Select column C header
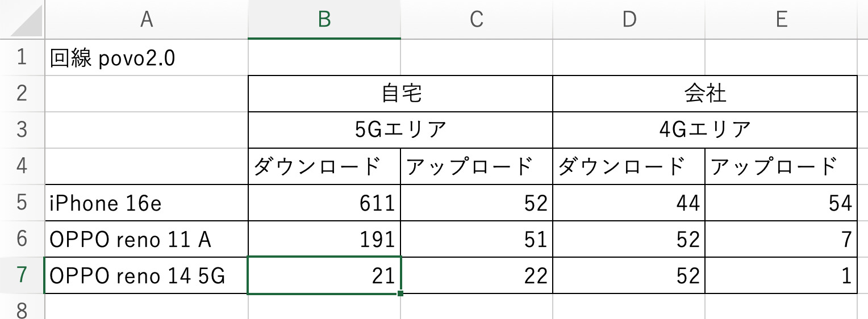The height and width of the screenshot is (319, 868). click(x=476, y=19)
